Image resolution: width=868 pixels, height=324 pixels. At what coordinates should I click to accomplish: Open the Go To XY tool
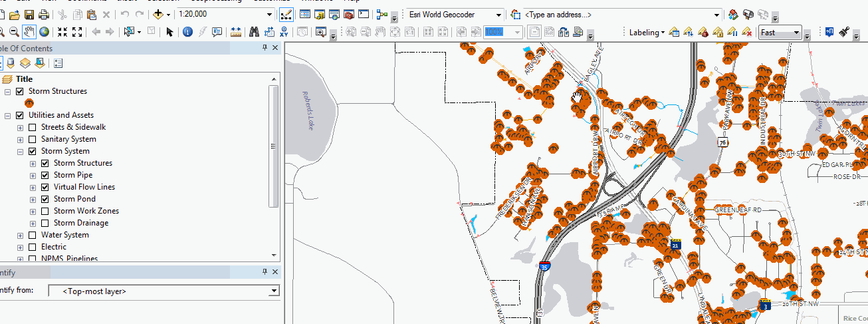(x=284, y=31)
